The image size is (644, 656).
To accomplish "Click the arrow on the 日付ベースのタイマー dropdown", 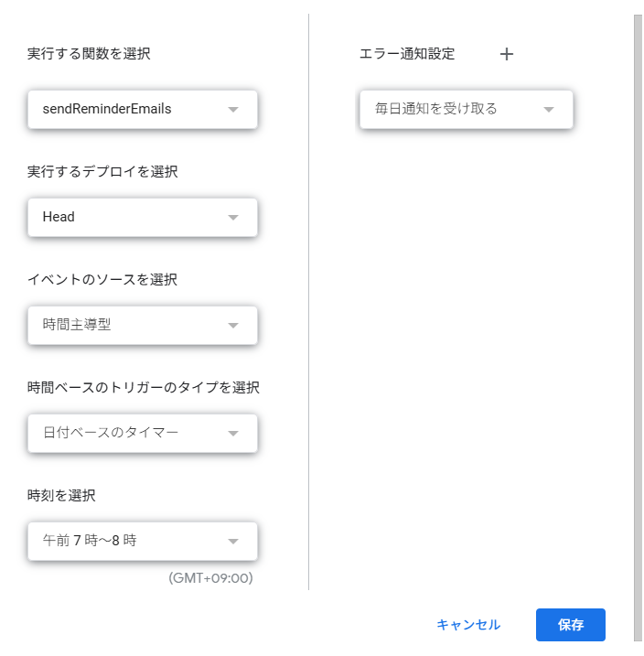I will coord(233,434).
